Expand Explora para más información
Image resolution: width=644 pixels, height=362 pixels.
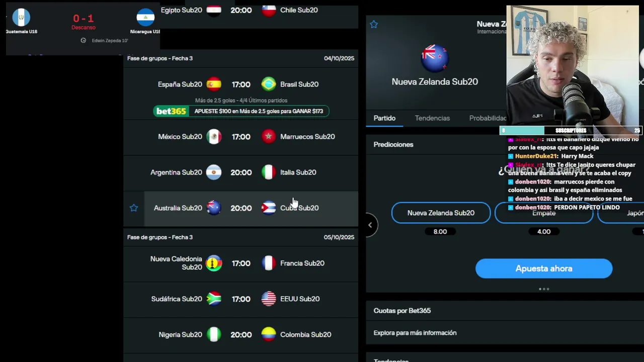(415, 333)
